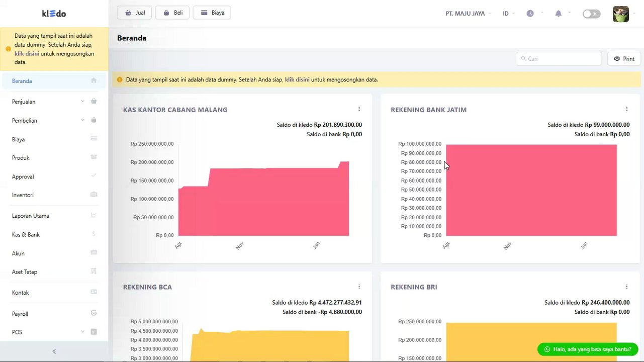Viewport: 644px width, 362px height.
Task: Open options menu for Kas Kantor Cabang Malang
Action: point(359,109)
